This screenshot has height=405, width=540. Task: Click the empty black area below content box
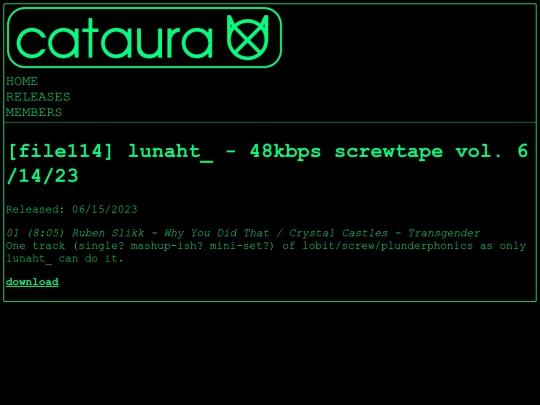270,353
